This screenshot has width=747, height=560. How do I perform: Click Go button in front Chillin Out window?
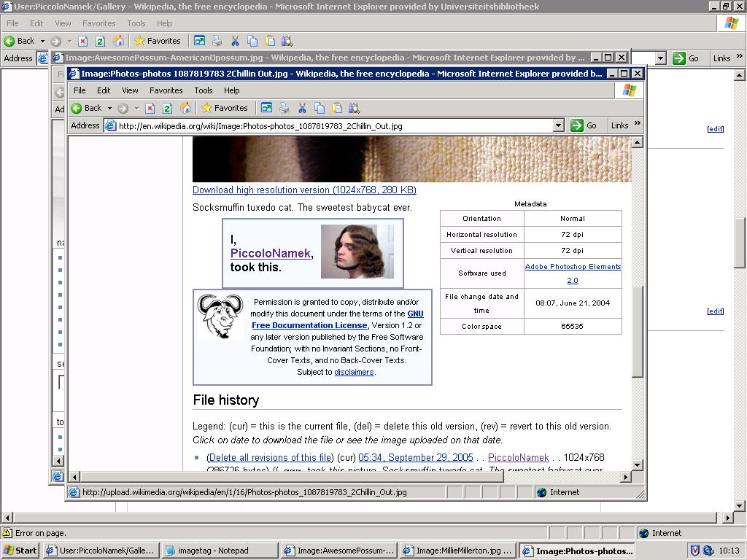[584, 125]
